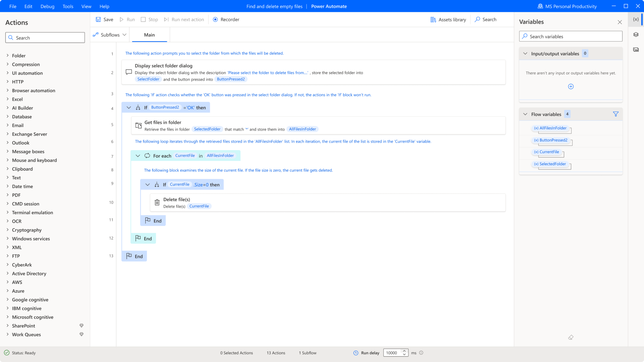Enable the Recorder

point(215,19)
